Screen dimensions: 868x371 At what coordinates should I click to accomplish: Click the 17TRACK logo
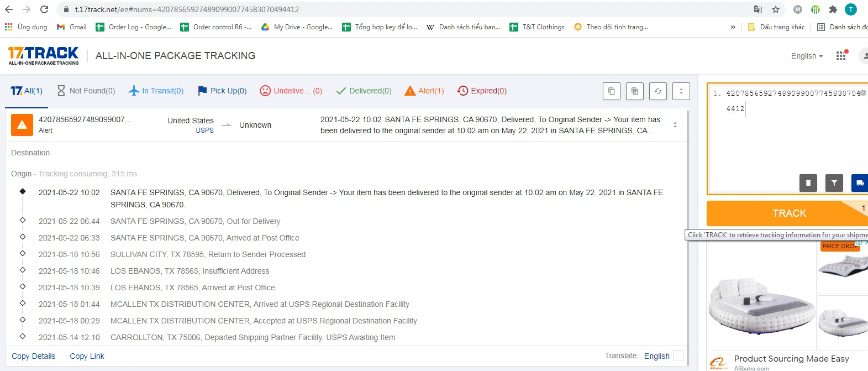(x=43, y=55)
